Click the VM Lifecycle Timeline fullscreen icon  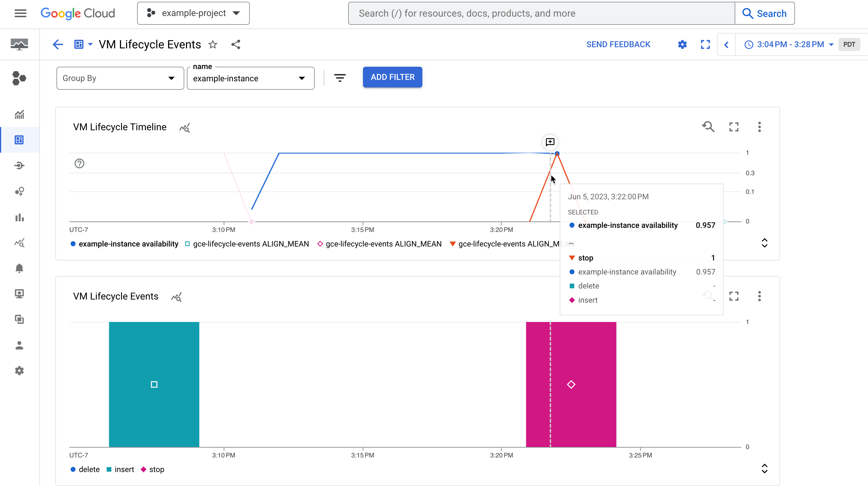point(734,126)
